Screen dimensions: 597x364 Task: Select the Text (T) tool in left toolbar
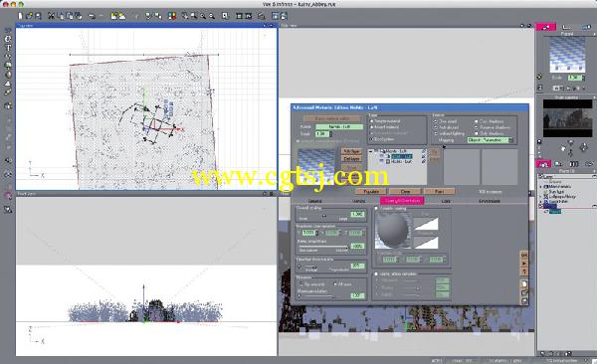click(8, 48)
